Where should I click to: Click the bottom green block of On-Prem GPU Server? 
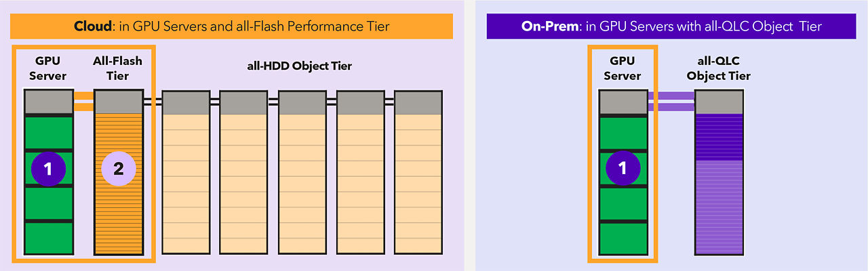623,239
